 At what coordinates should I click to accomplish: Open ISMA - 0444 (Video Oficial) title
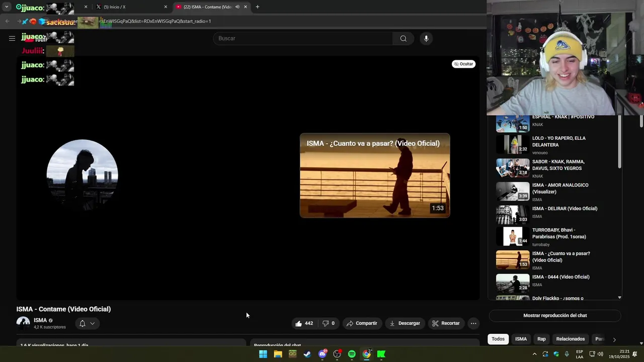(560, 277)
